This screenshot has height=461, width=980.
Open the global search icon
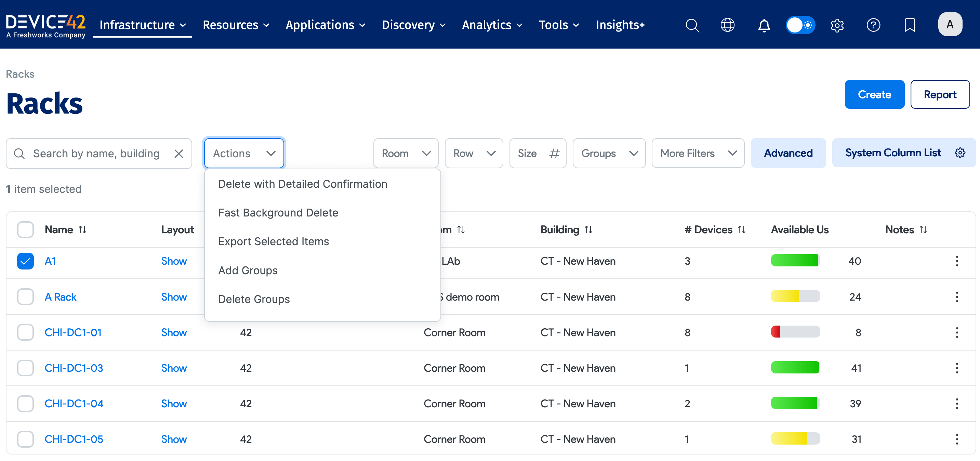coord(692,25)
